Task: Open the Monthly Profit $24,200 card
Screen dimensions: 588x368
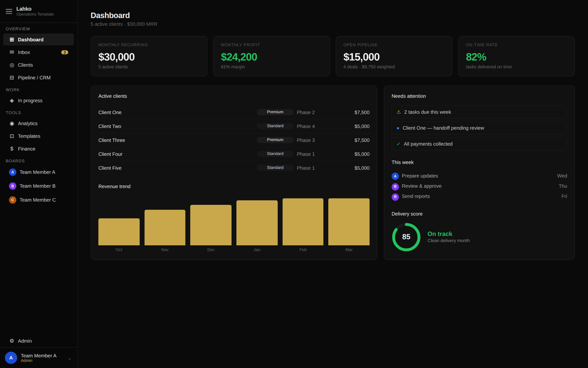Action: pyautogui.click(x=271, y=56)
